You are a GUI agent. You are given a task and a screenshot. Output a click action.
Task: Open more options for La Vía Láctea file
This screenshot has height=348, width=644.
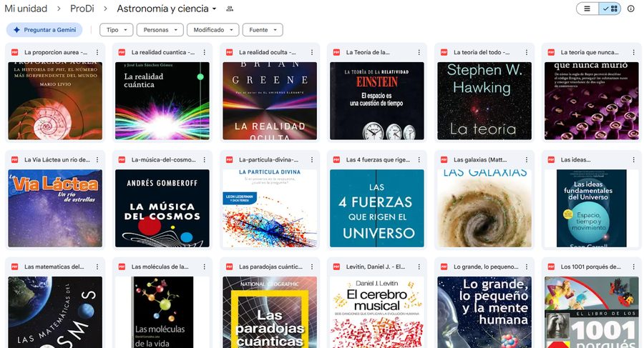97,159
